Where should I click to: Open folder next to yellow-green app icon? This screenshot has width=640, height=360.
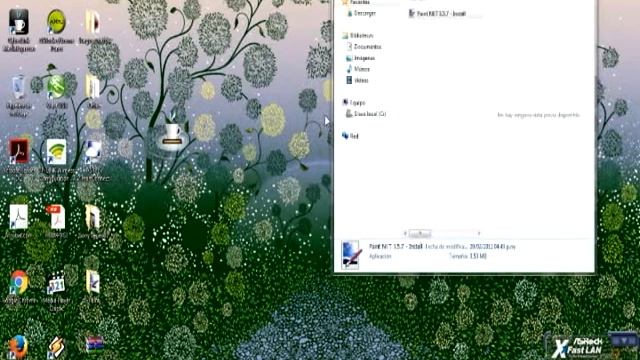(93, 22)
